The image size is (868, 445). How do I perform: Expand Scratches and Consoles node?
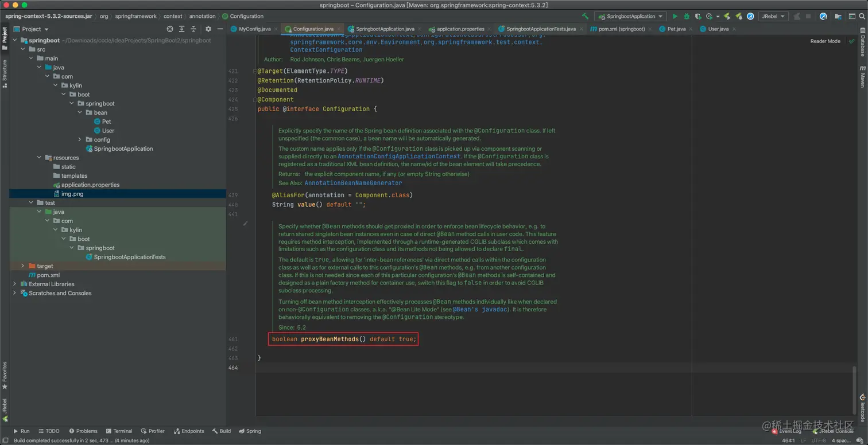15,293
